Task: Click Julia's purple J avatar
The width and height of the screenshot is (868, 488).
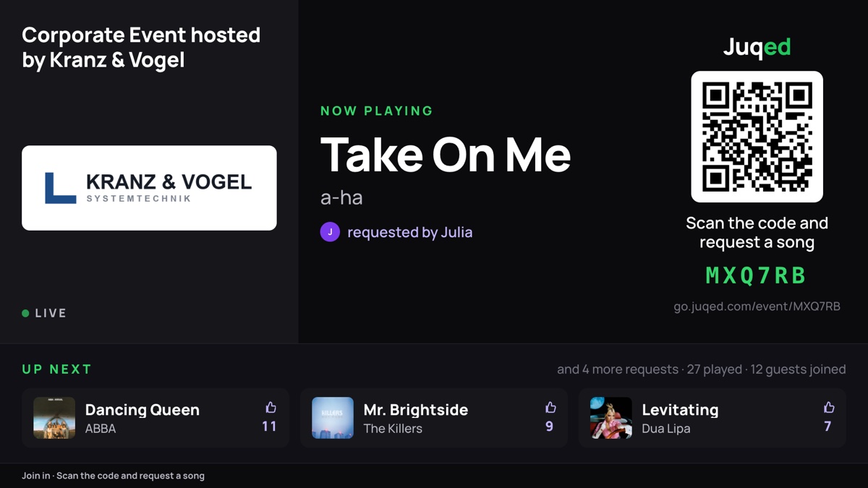Action: point(330,232)
